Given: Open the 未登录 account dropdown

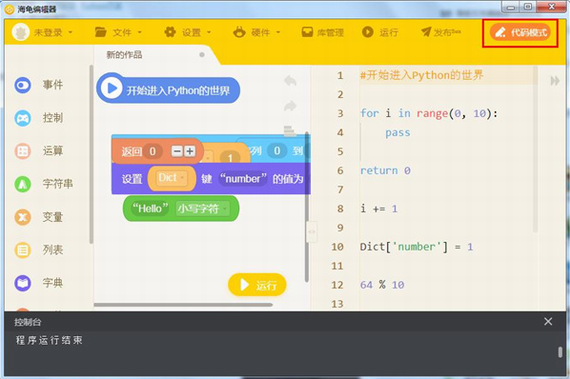Looking at the screenshot, I should (53, 32).
